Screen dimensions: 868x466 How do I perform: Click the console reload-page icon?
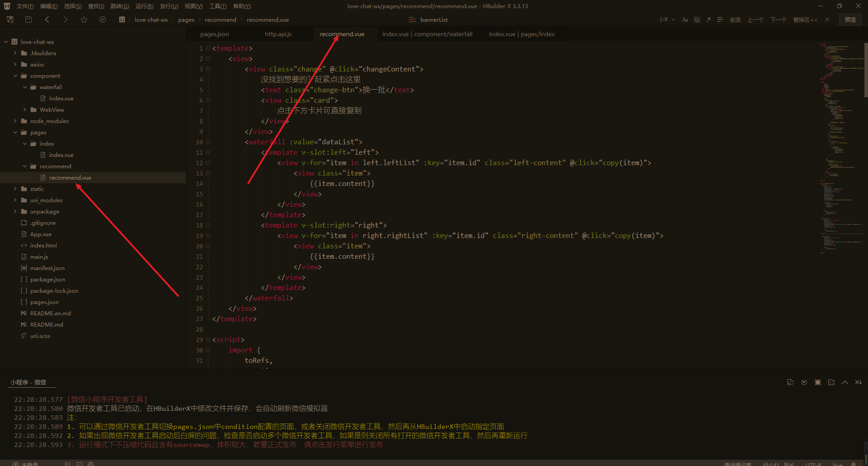click(x=791, y=382)
